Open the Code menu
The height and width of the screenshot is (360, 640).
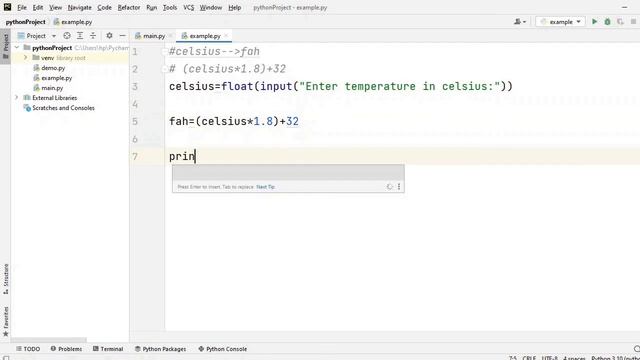(104, 7)
